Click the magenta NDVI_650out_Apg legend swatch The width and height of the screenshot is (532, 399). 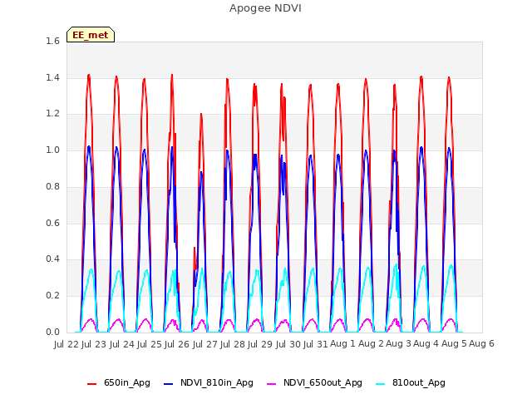(x=272, y=384)
